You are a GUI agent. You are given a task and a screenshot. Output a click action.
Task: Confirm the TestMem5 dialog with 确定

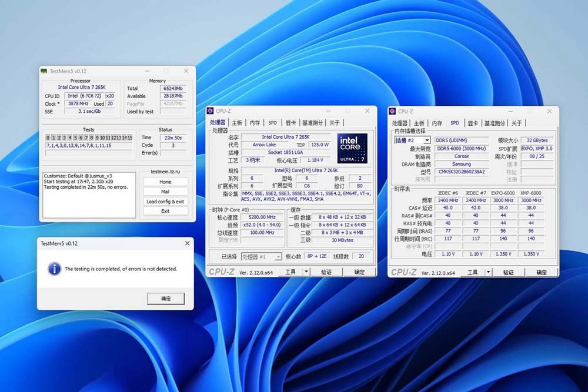click(x=166, y=299)
